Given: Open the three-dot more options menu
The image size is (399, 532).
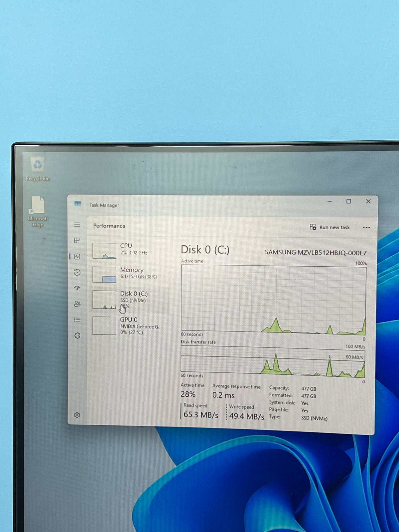Looking at the screenshot, I should 366,227.
